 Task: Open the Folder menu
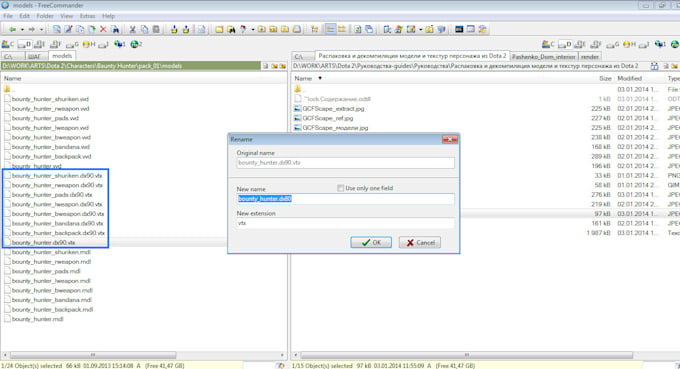coord(45,16)
